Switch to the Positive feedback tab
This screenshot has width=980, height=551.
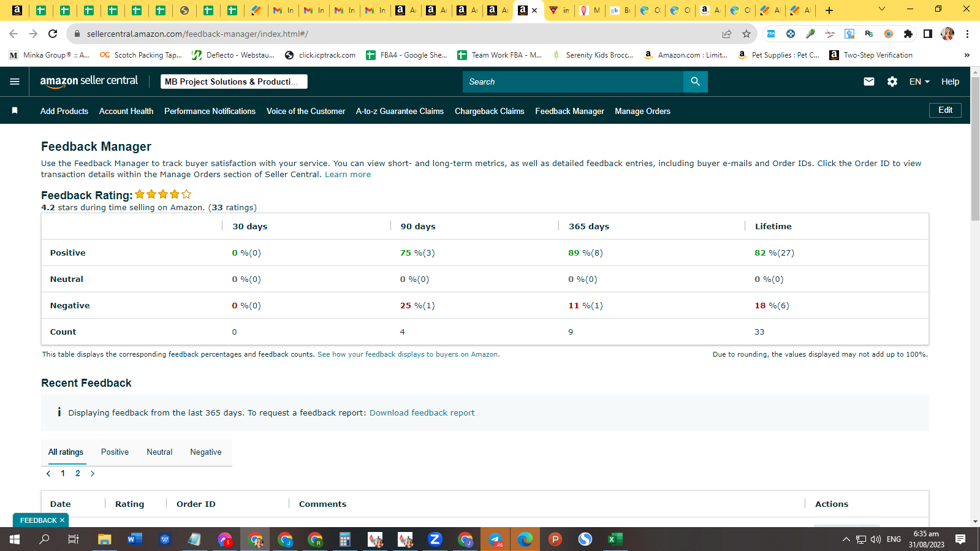(x=115, y=452)
